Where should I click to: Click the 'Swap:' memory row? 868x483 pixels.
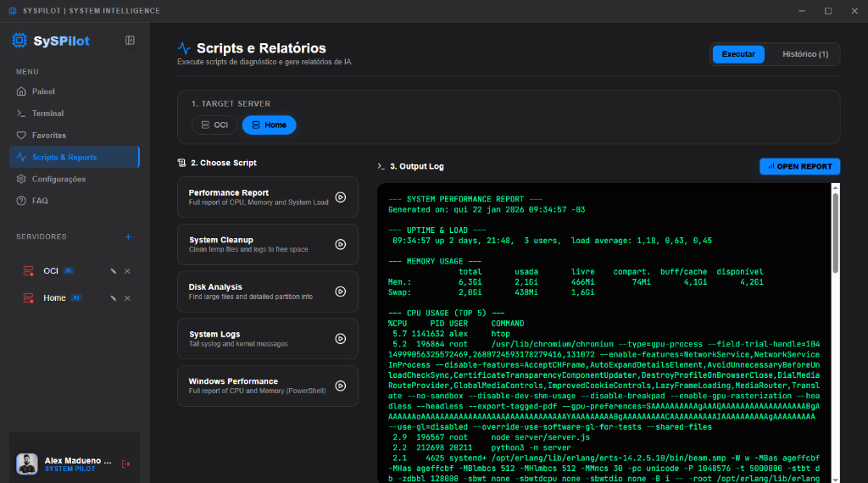(x=491, y=292)
